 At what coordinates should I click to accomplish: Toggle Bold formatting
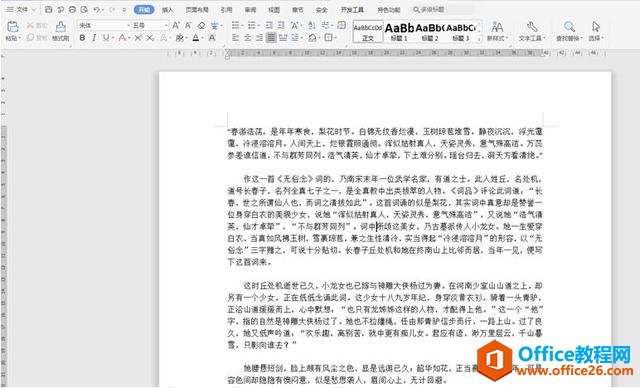(x=82, y=38)
